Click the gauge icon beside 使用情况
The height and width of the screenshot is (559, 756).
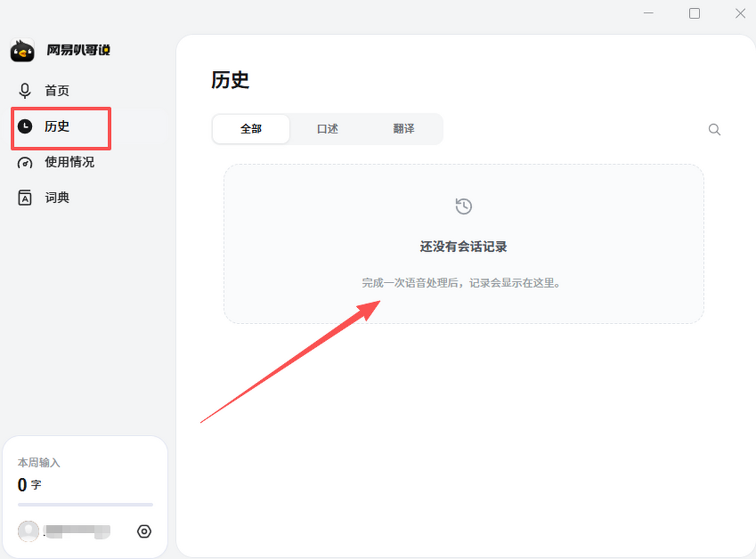coord(25,162)
